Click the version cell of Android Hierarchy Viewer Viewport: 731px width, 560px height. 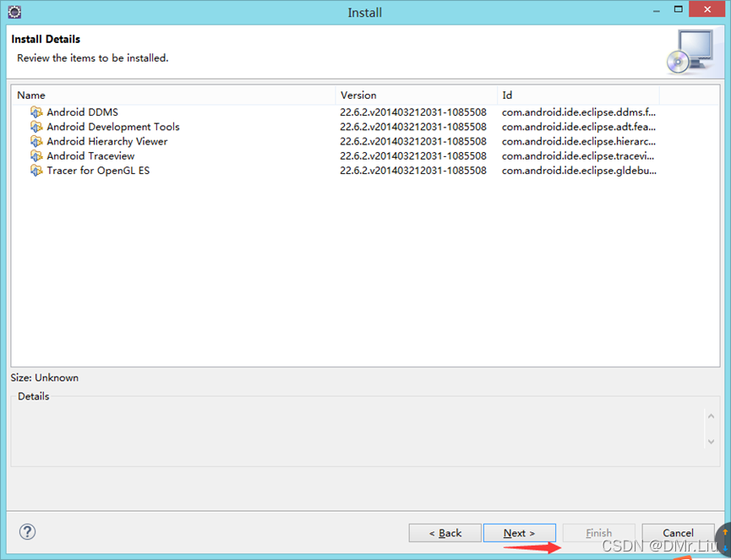click(413, 141)
